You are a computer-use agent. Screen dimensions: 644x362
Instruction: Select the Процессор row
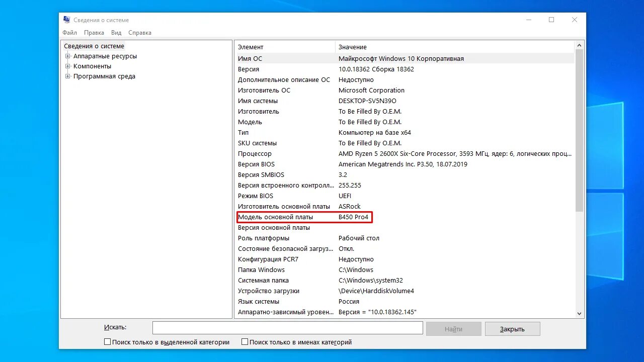pyautogui.click(x=405, y=153)
